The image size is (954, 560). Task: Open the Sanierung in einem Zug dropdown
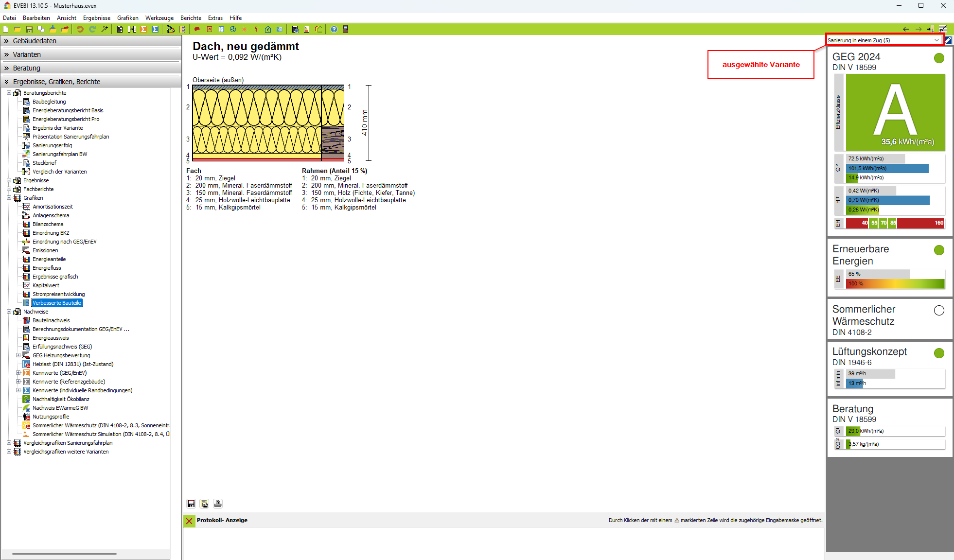coord(936,40)
